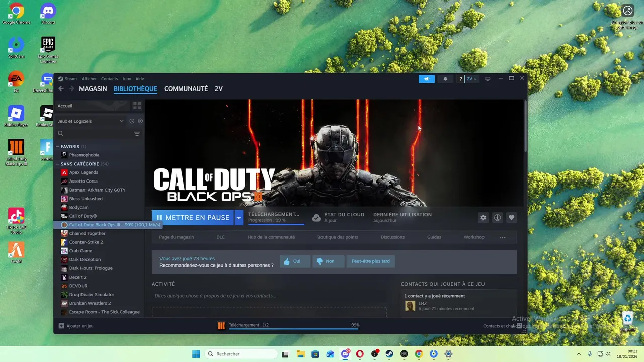The image size is (644, 362).
Task: Click the Accueil library home button
Action: [92, 106]
